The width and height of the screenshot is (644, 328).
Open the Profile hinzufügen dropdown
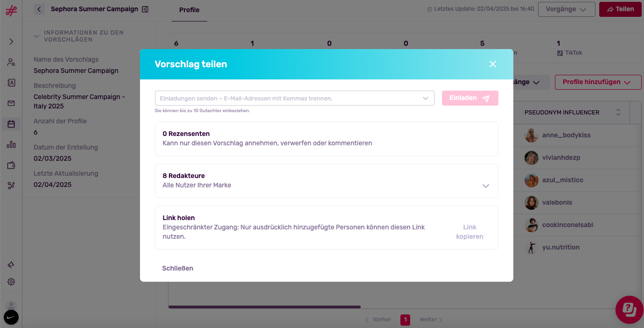pyautogui.click(x=598, y=82)
